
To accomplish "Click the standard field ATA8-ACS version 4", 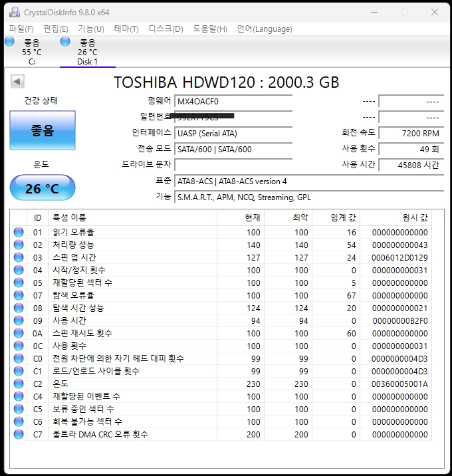I will click(x=309, y=181).
